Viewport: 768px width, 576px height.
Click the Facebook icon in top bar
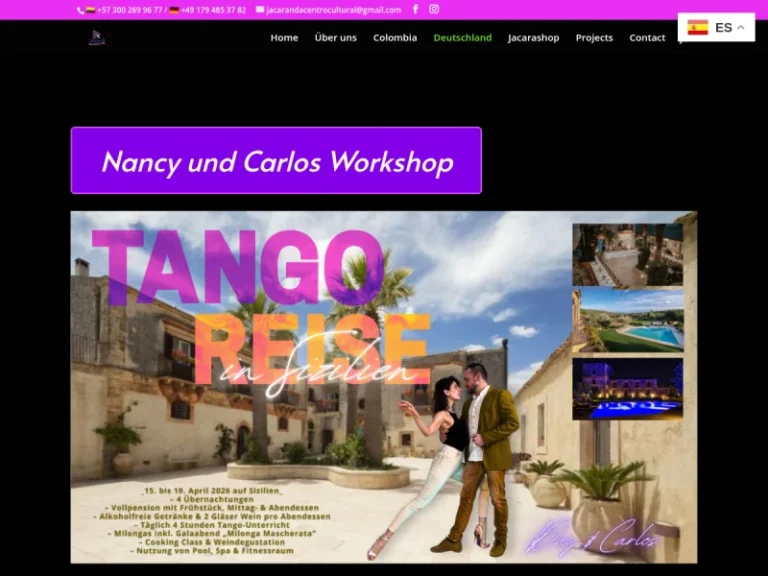(x=415, y=9)
